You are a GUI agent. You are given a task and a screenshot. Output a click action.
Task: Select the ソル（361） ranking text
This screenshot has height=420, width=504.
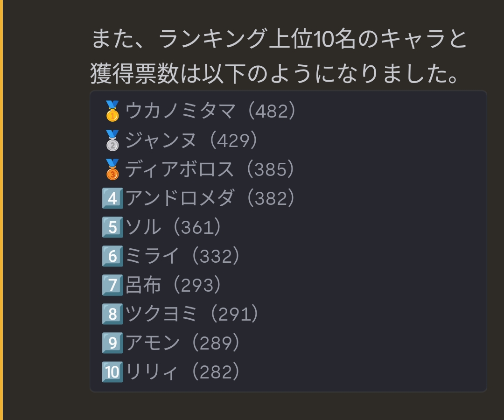point(174,227)
